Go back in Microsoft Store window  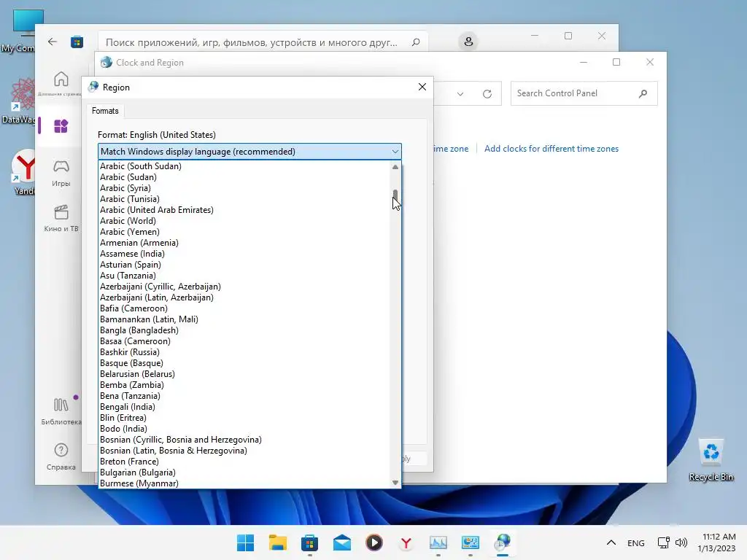(53, 42)
